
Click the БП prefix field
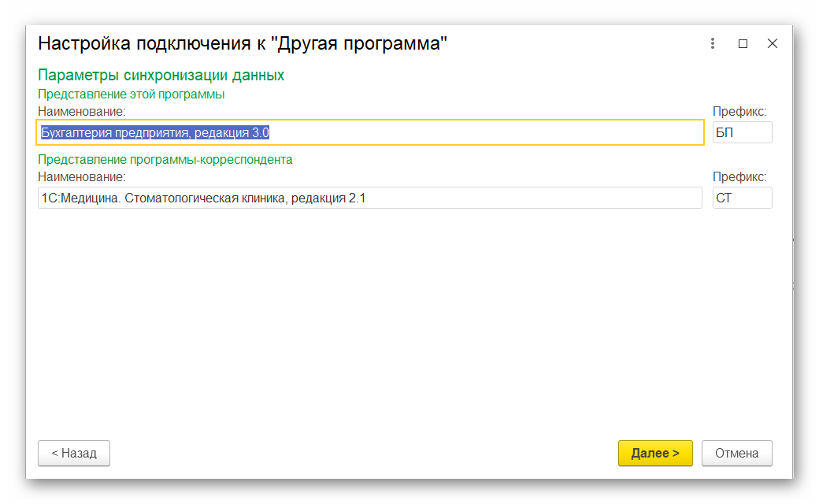[742, 132]
